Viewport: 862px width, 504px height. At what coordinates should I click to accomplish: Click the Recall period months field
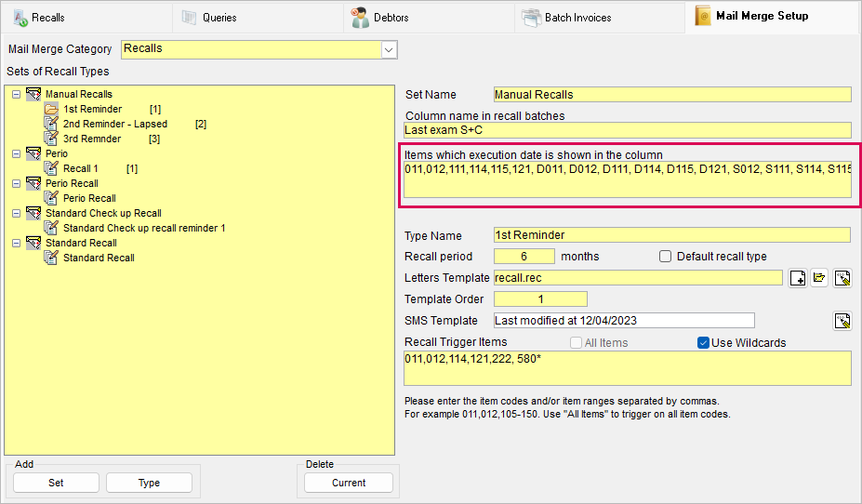[524, 256]
